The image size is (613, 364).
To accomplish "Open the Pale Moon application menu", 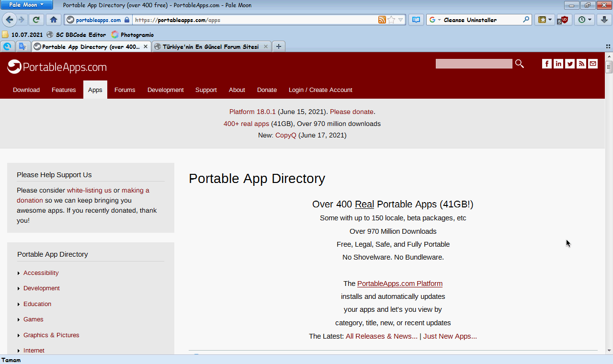I will pos(26,5).
